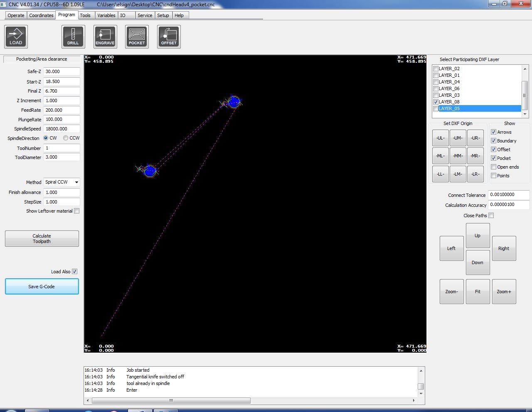Pan view with Right button
Viewport: 532px width, 412px height.
(504, 248)
